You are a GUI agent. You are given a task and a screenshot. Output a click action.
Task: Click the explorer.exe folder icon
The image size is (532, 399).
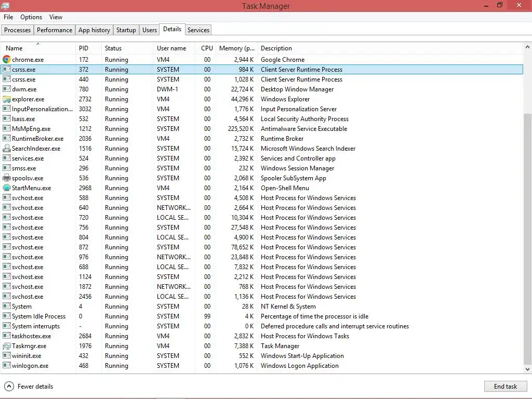(6, 99)
